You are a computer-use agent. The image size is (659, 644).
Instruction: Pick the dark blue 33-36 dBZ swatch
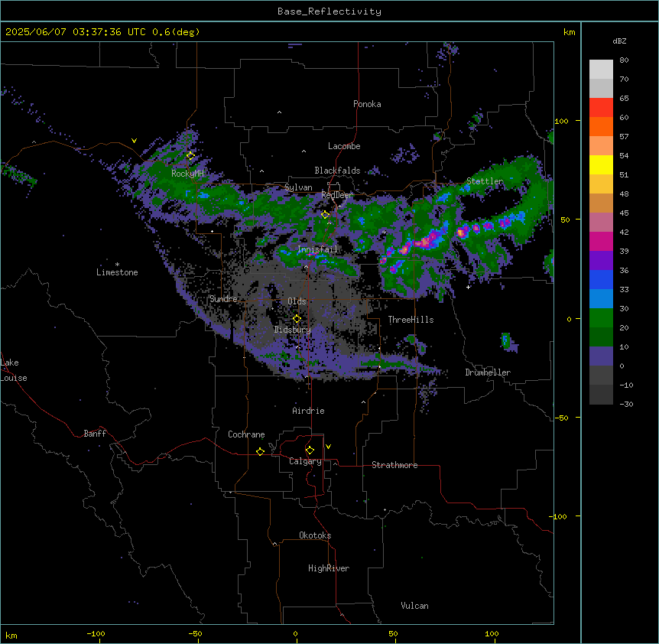click(x=601, y=279)
